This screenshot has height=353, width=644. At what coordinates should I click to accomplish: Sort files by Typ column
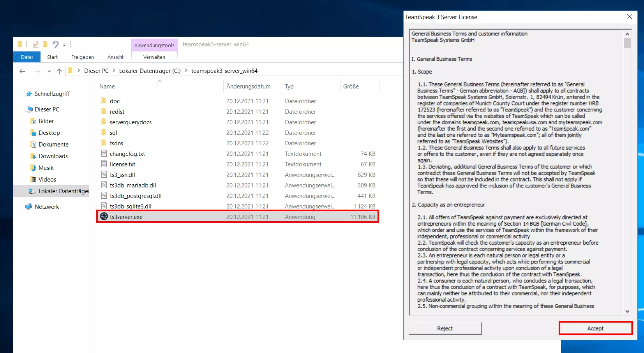tap(289, 86)
